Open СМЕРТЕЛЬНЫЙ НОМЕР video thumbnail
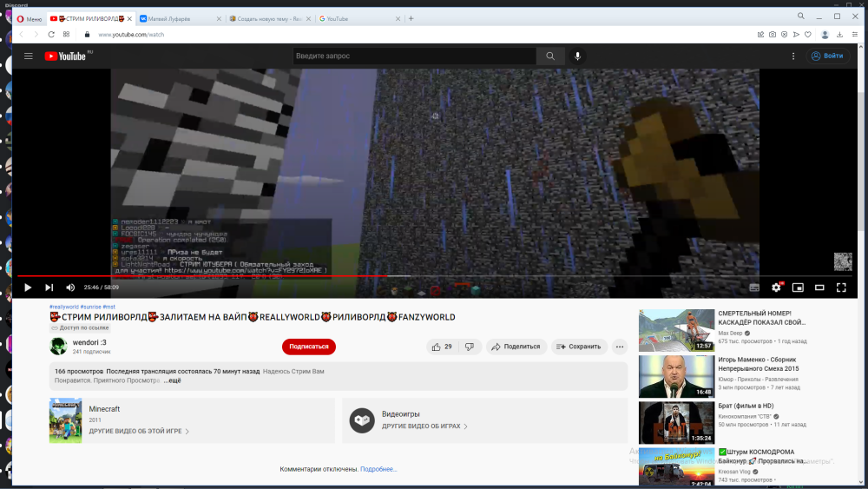 tap(676, 331)
